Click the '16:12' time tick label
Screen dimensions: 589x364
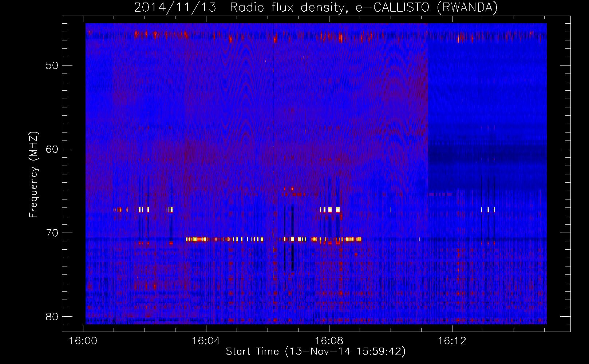pos(452,341)
